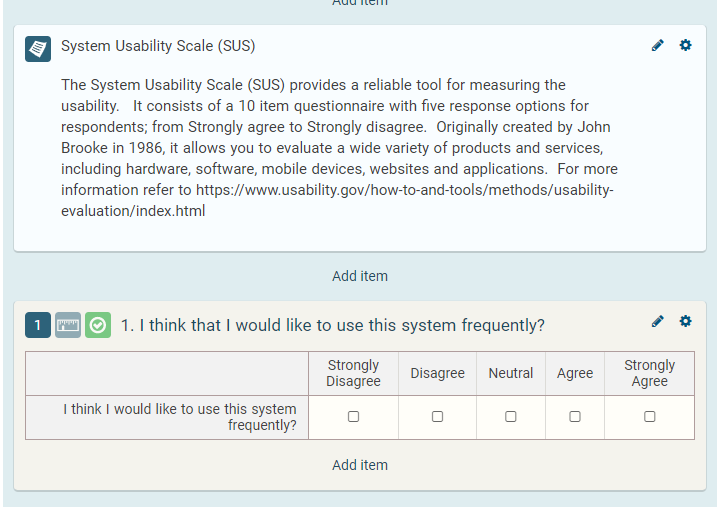Select the Neutral checkbox

(x=510, y=417)
